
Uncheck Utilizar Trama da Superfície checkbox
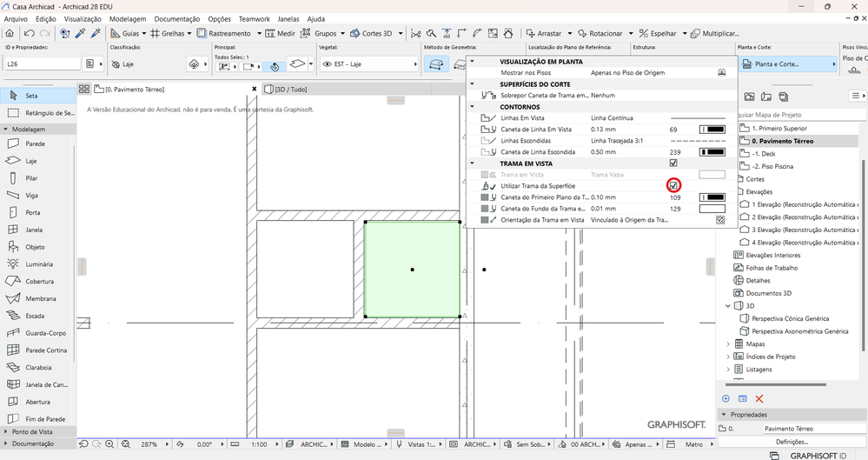[673, 185]
